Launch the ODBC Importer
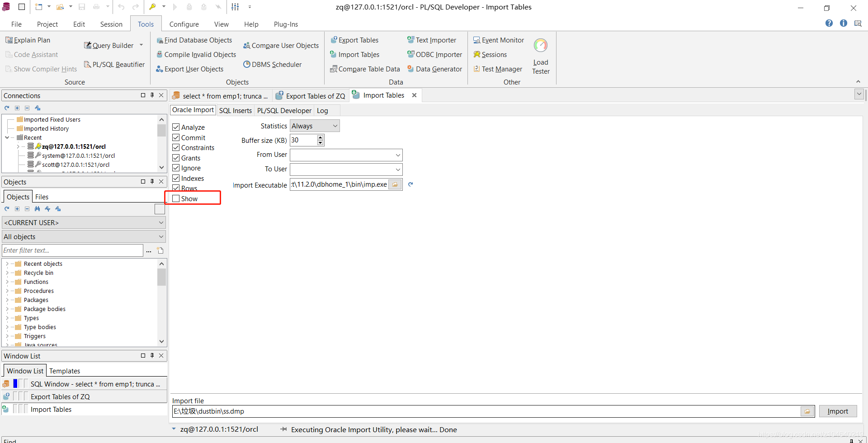 pyautogui.click(x=435, y=55)
